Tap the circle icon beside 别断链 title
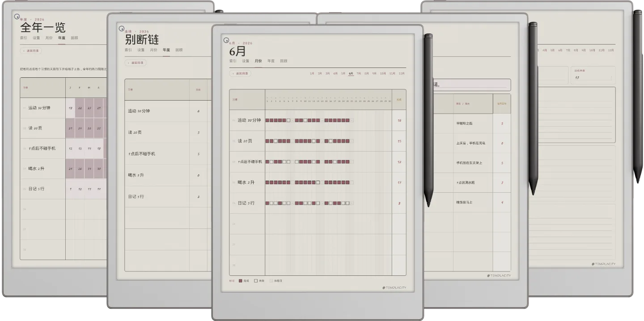 click(x=121, y=29)
